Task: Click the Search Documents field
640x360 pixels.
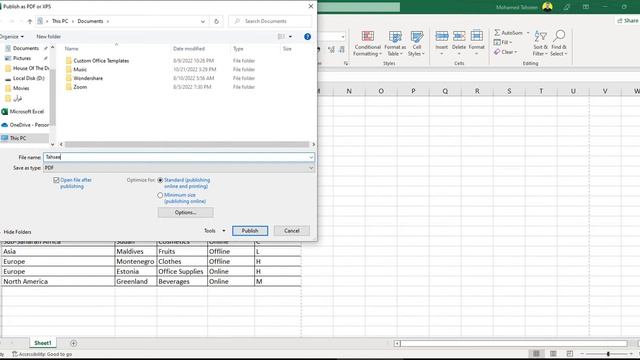Action: [x=270, y=21]
